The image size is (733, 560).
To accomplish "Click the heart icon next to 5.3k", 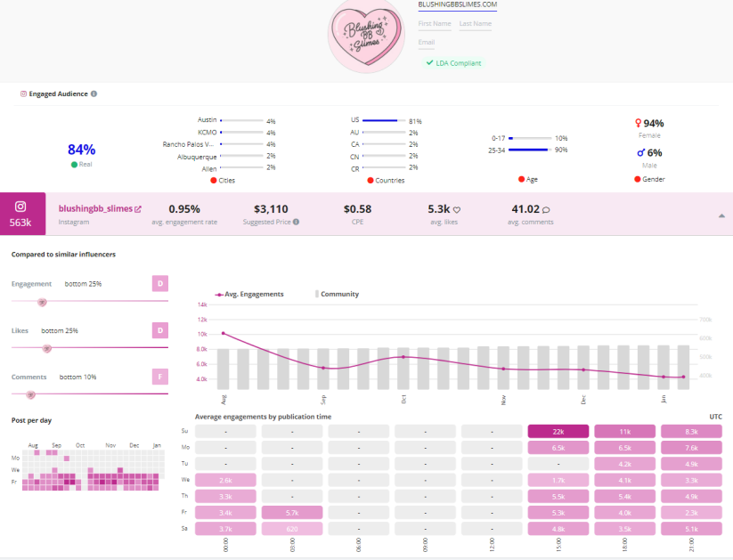I will click(456, 210).
